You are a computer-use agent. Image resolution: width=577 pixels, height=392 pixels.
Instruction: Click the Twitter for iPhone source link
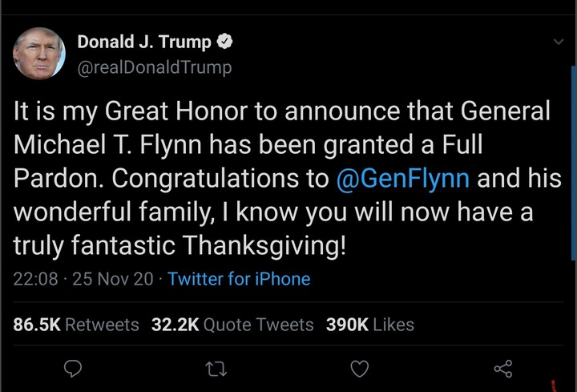coord(239,279)
